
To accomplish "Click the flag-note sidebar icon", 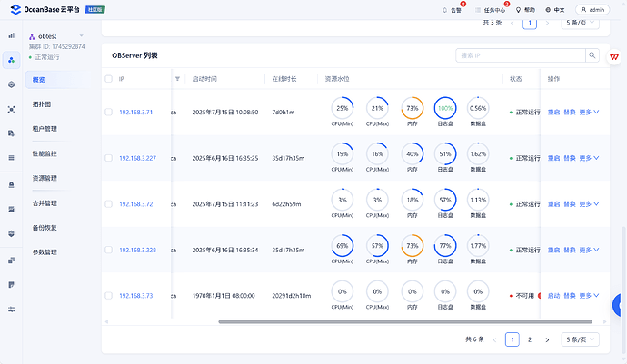I will (11, 285).
